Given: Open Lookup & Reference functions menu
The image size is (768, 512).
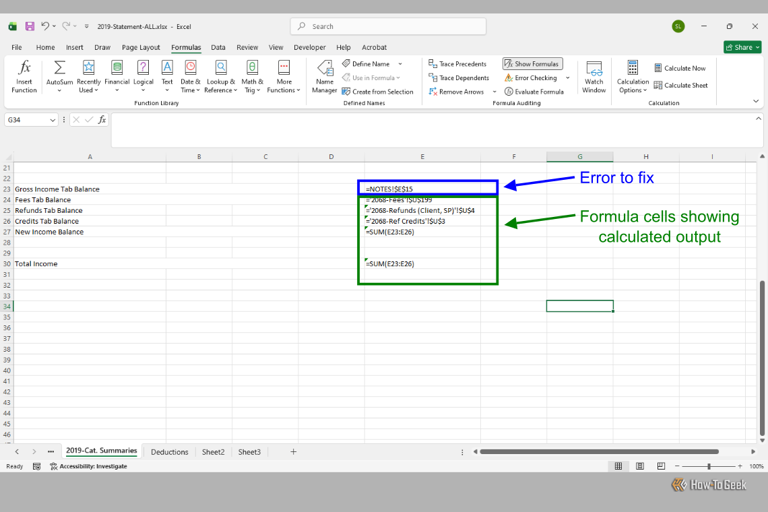Looking at the screenshot, I should (x=220, y=76).
